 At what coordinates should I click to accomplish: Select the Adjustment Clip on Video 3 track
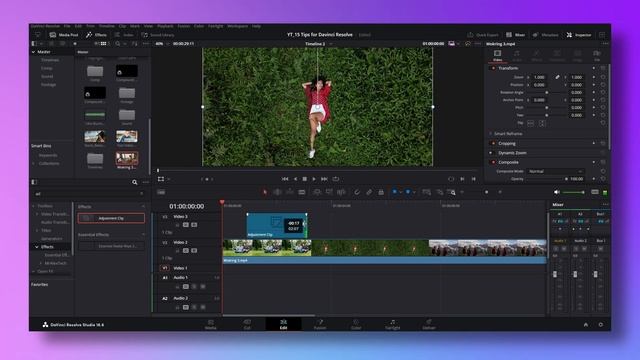click(277, 225)
